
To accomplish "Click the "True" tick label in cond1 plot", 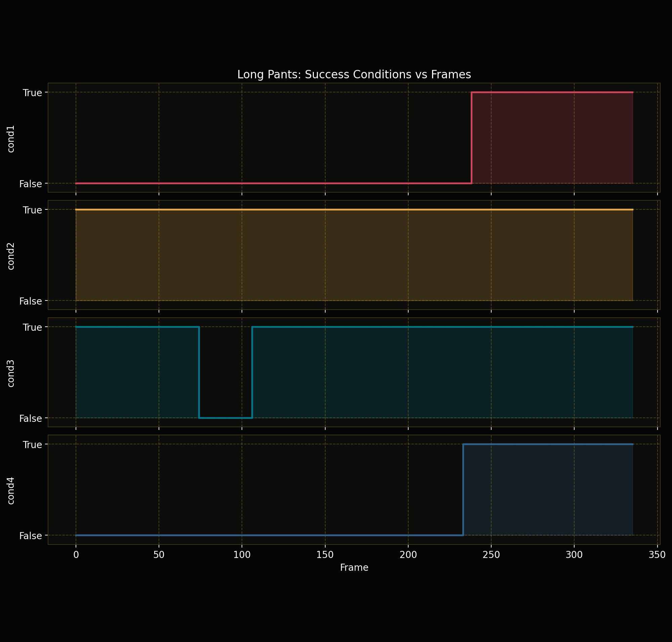I will pyautogui.click(x=33, y=93).
